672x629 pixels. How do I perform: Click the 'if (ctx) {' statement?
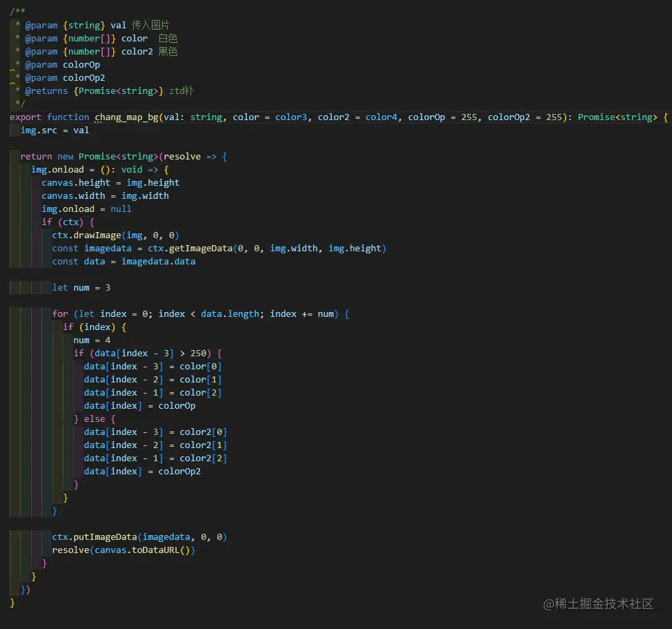point(68,222)
